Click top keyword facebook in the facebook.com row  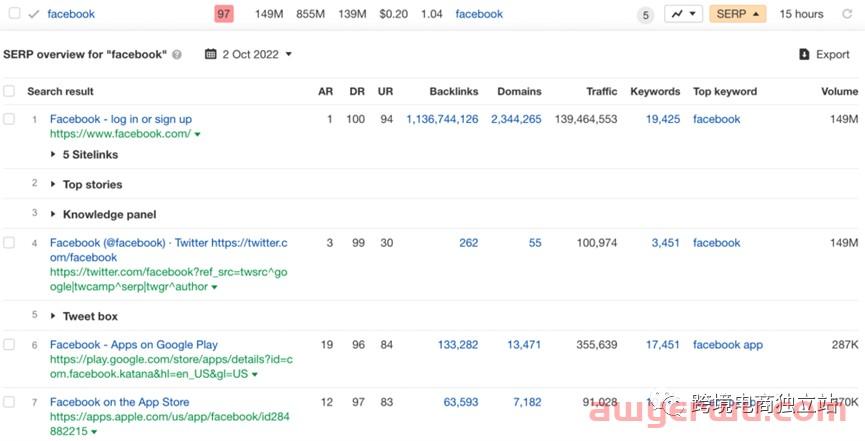(x=716, y=119)
